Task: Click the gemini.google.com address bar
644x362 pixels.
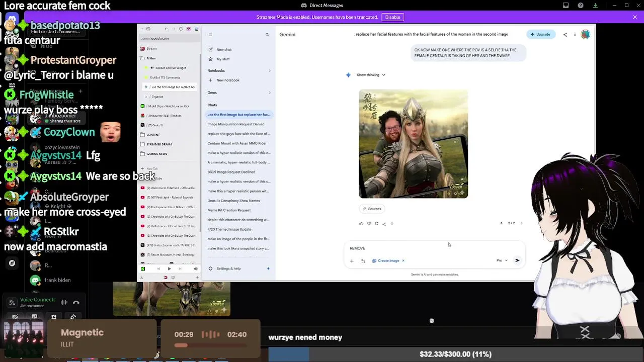Action: pos(169,38)
